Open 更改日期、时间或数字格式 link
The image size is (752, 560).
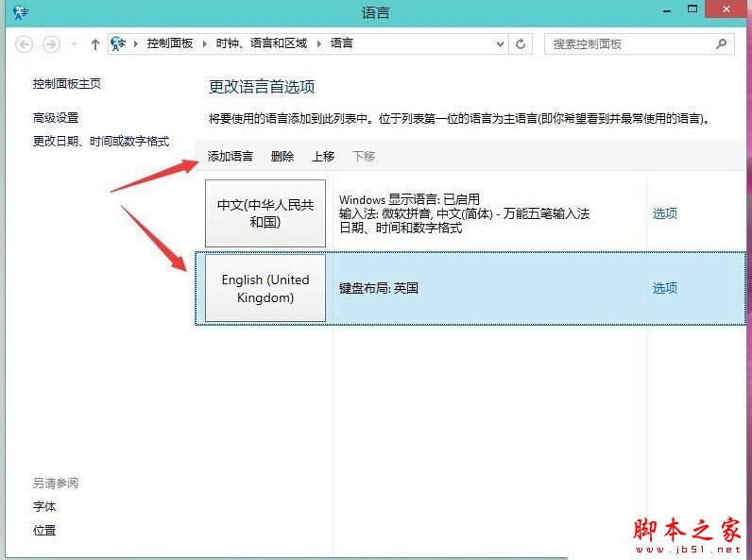pyautogui.click(x=101, y=141)
